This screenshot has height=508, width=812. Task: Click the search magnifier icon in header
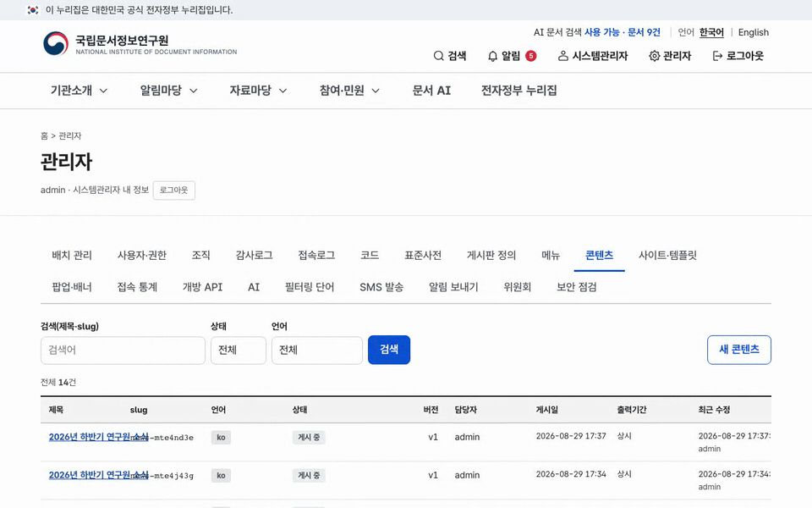point(439,56)
